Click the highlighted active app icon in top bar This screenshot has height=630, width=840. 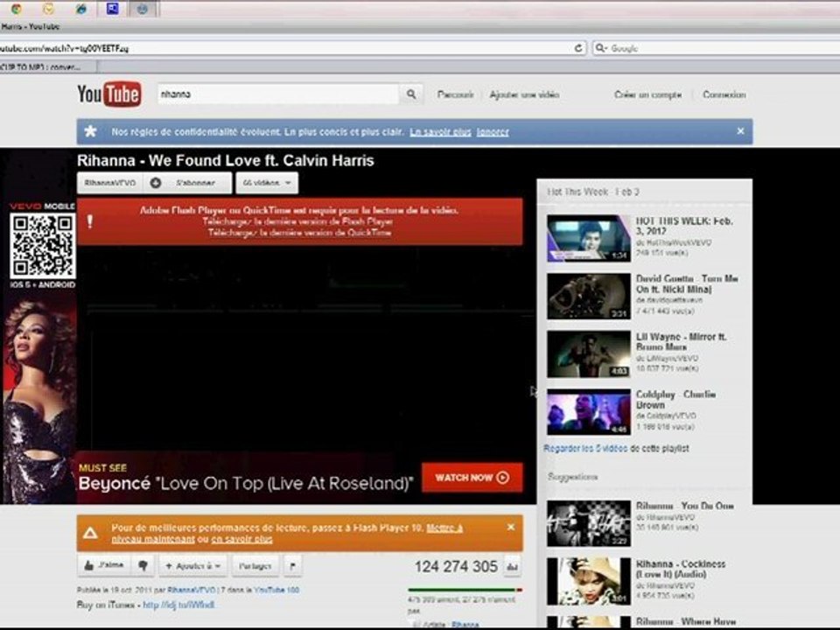[x=142, y=9]
